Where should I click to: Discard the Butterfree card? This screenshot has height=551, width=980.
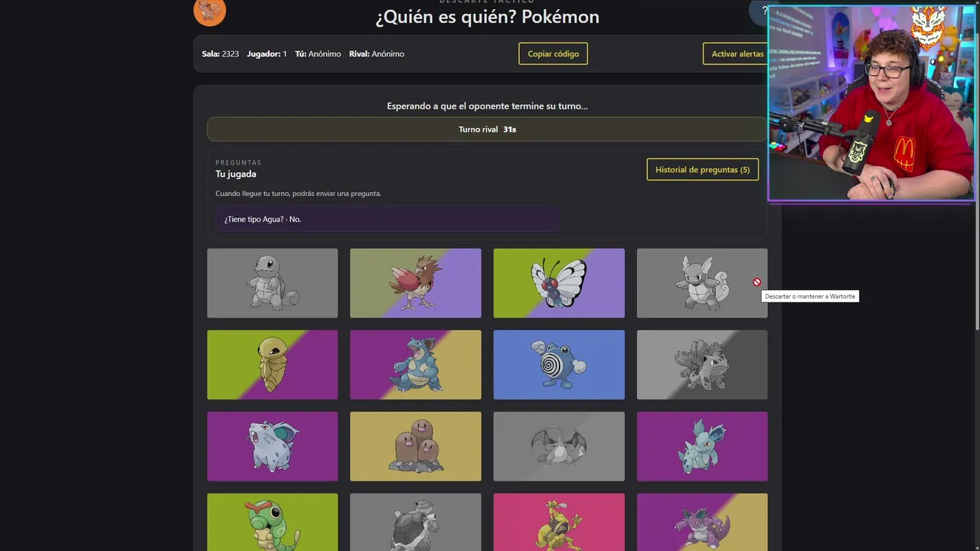559,283
